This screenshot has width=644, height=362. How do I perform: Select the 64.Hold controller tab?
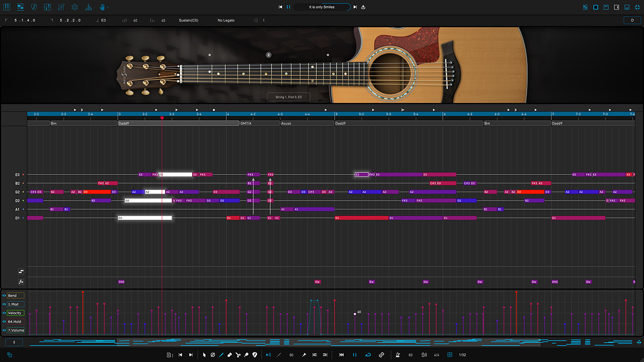(16, 321)
